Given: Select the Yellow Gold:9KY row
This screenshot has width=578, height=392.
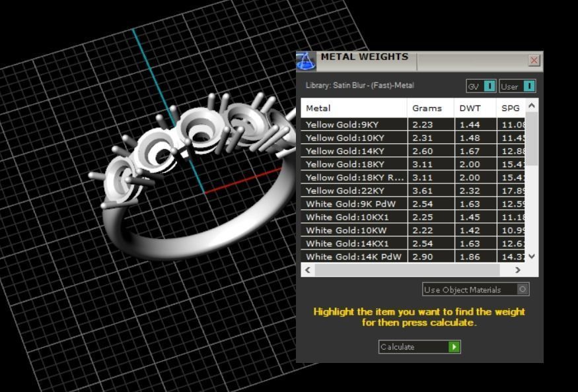Looking at the screenshot, I should tap(413, 125).
